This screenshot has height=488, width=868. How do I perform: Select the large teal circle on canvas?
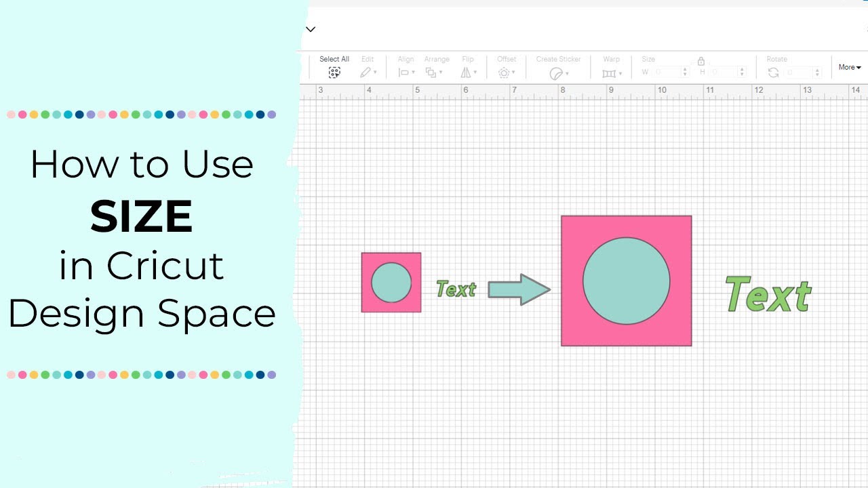(x=627, y=281)
